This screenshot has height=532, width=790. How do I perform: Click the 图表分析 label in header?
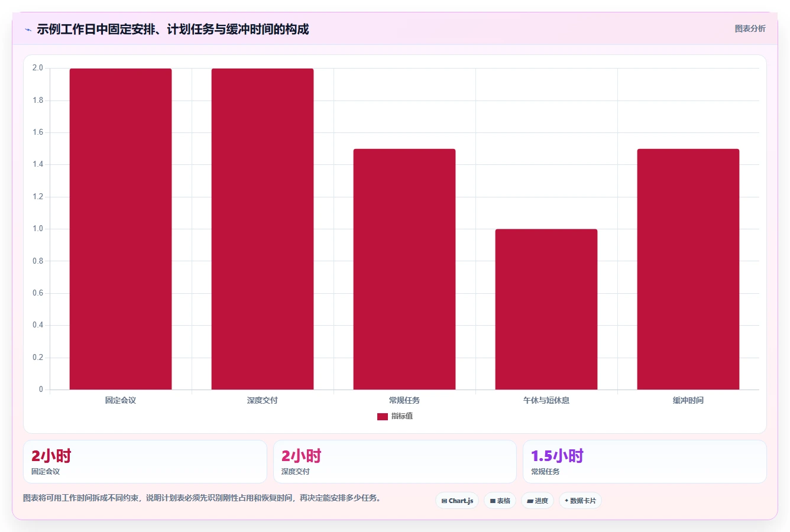click(750, 28)
